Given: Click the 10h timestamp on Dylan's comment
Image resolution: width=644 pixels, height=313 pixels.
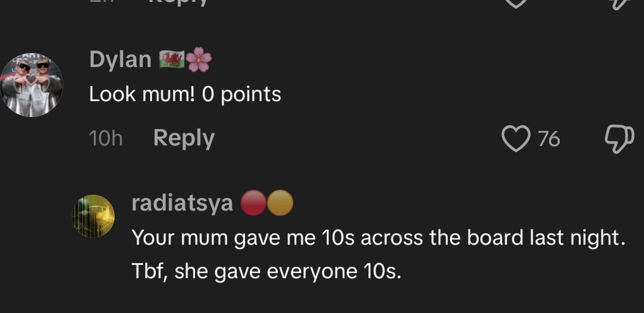Looking at the screenshot, I should 106,138.
